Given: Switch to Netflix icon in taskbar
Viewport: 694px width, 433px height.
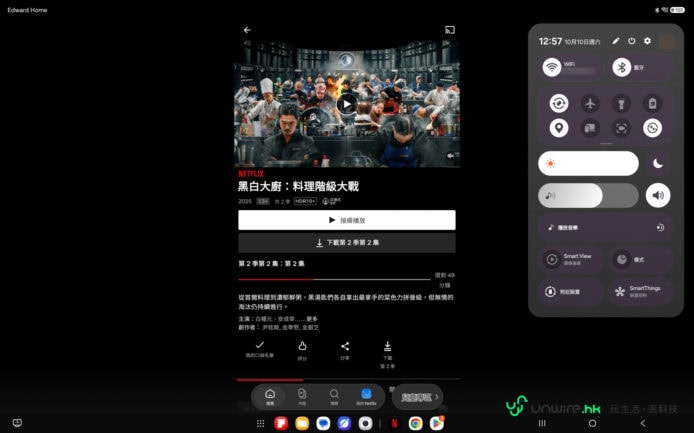Looking at the screenshot, I should [x=394, y=423].
